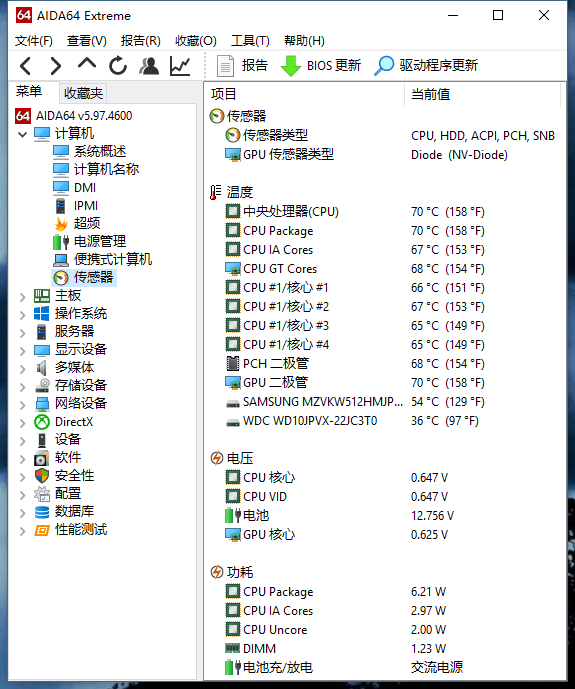Expand the DirectX tree node
575x689 pixels.
point(22,423)
